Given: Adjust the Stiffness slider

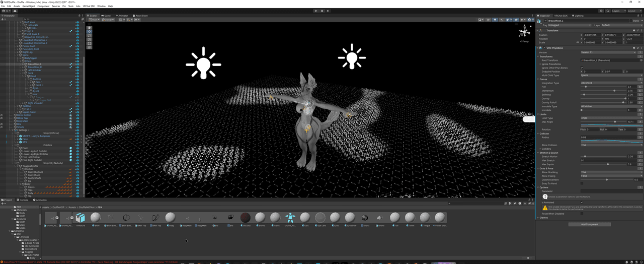Looking at the screenshot, I should 603,94.
